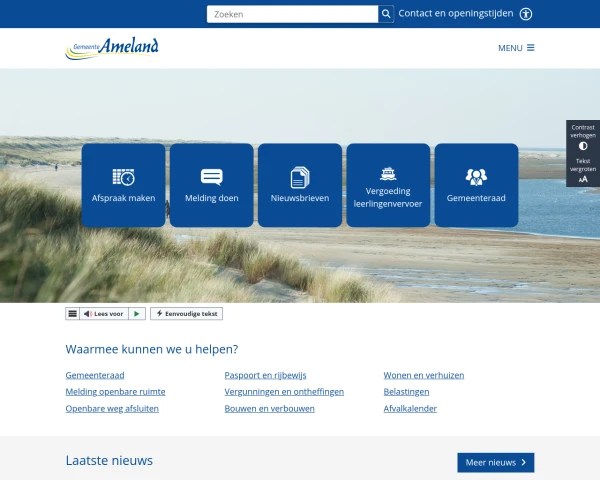The image size is (600, 480).
Task: Open Vergunningen en ontheffingen link
Action: click(284, 392)
